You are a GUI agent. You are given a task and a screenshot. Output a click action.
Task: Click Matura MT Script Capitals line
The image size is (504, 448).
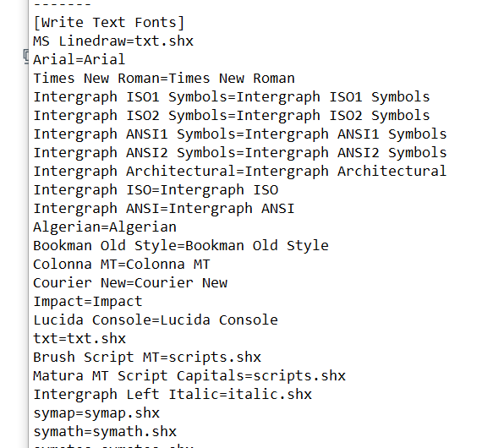189,376
